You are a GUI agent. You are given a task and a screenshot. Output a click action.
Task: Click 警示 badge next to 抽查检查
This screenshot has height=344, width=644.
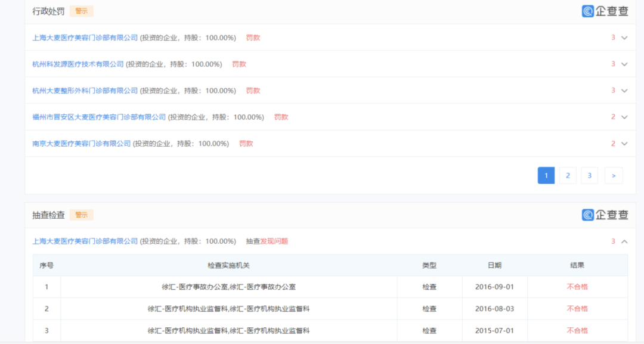pos(81,215)
